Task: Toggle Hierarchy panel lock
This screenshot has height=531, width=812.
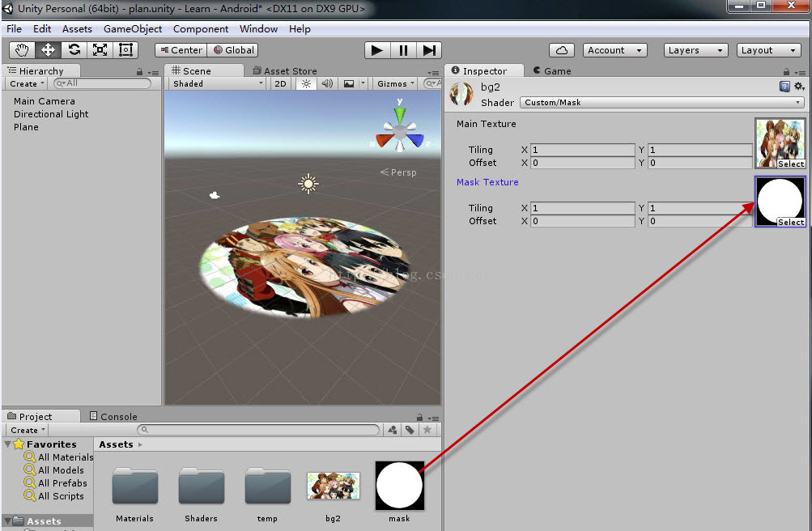Action: click(139, 72)
